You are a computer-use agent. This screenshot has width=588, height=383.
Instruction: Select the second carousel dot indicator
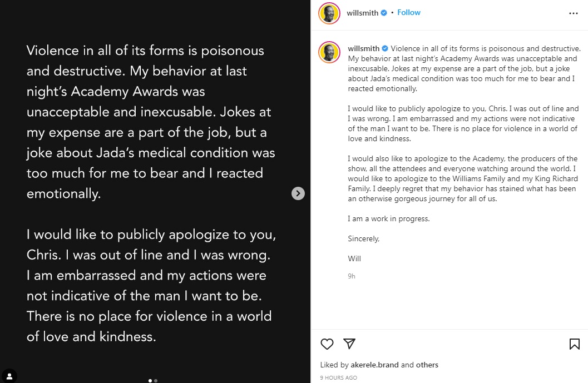[x=156, y=381]
